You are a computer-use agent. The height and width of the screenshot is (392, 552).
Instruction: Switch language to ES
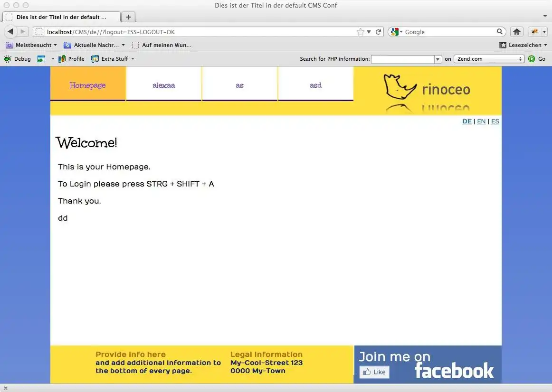pyautogui.click(x=495, y=121)
